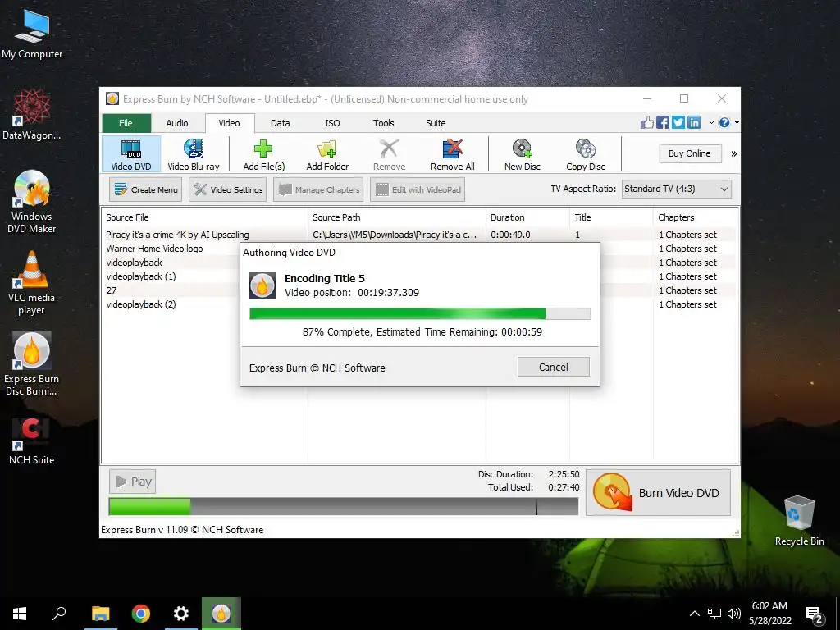Screen dimensions: 840x630
Task: Click the Chapters column header
Action: [x=695, y=217]
